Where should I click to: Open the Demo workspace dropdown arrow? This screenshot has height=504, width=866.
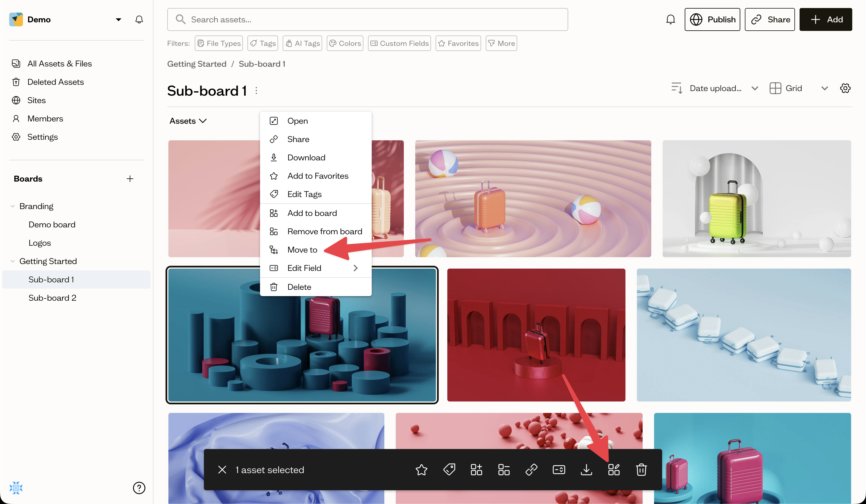click(x=118, y=19)
